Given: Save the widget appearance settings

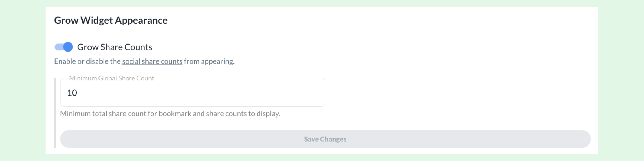Looking at the screenshot, I should [325, 139].
